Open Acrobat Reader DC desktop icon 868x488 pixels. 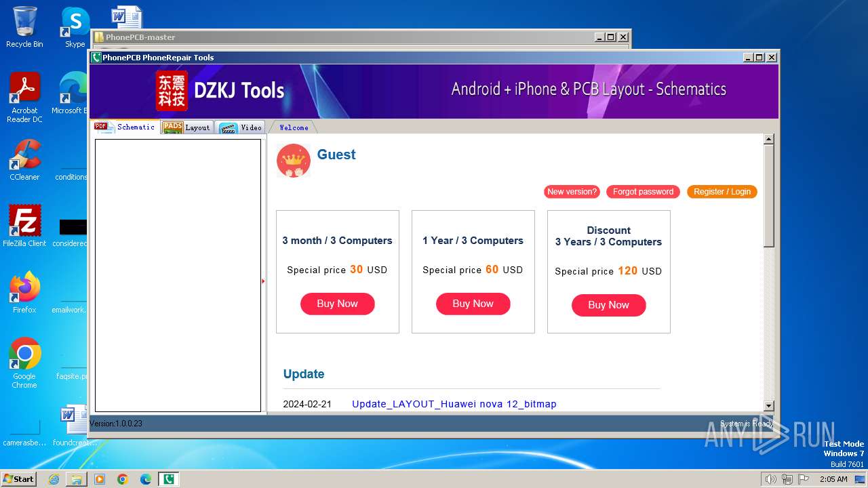[x=24, y=98]
